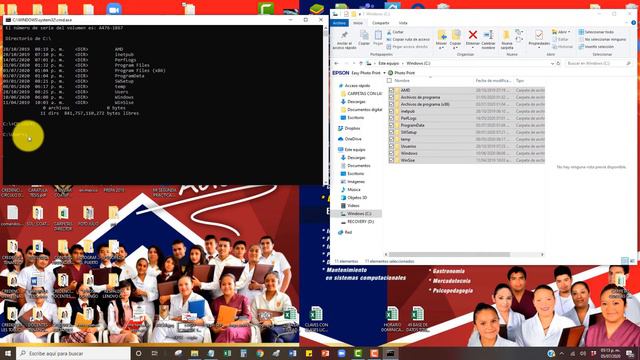Click the Anclar al acceso rápido pin icon
640x360 pixels.
344,36
